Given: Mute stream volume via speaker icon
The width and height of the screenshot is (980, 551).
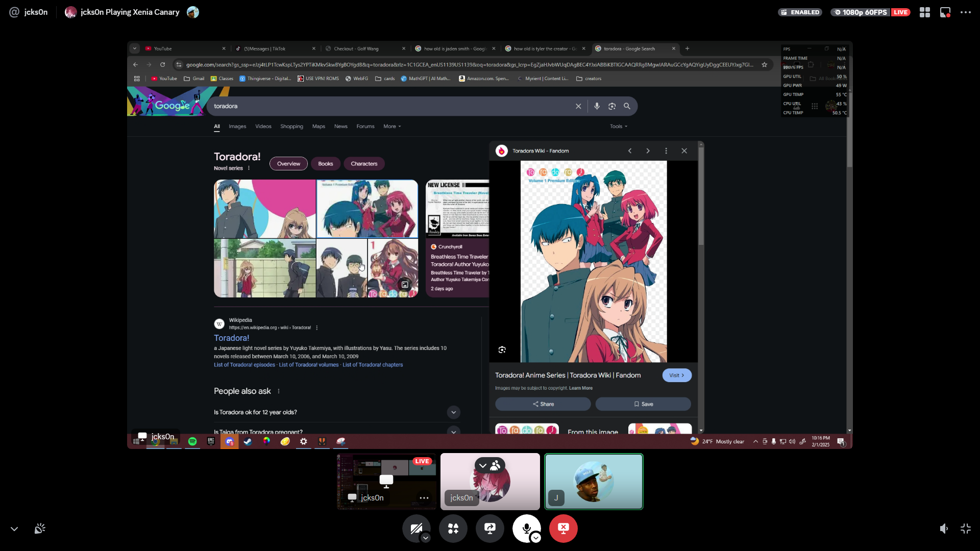Looking at the screenshot, I should click(x=944, y=529).
